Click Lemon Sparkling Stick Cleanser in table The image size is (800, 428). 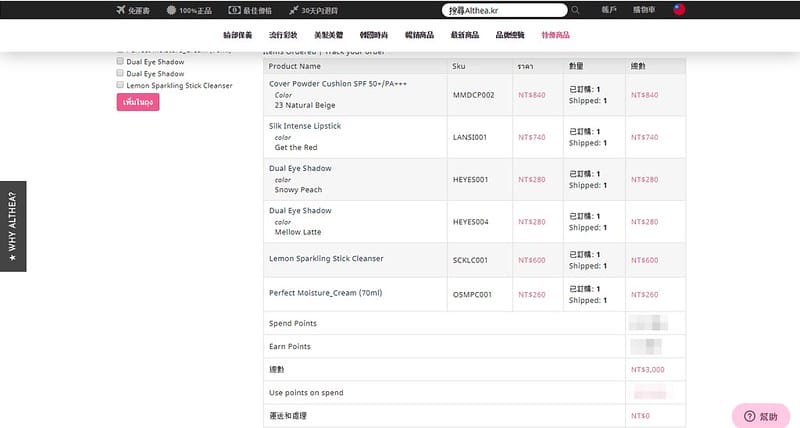coord(326,259)
